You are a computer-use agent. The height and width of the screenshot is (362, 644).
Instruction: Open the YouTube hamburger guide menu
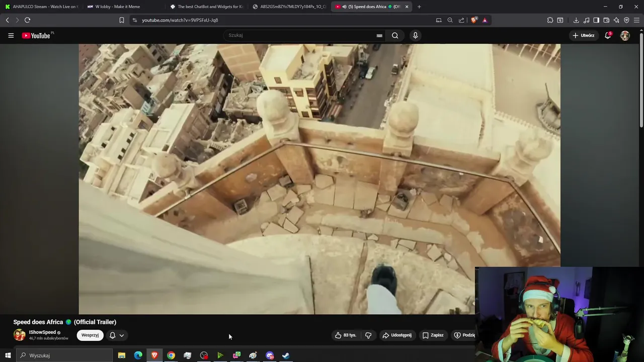point(11,35)
